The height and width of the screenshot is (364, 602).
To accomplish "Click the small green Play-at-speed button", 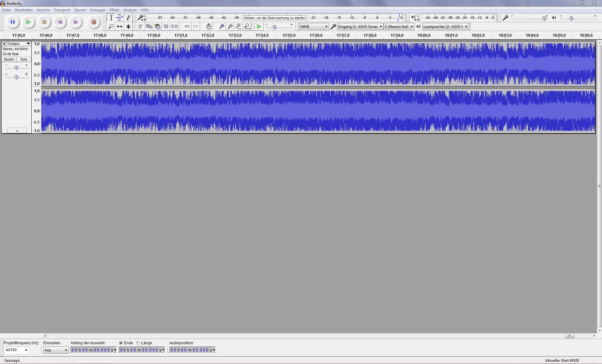I will tap(259, 27).
